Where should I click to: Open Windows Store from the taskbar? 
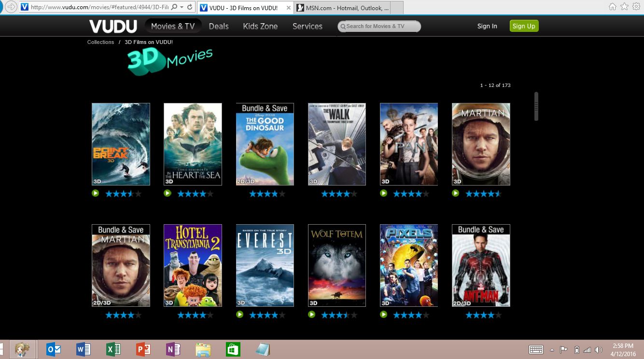233,349
